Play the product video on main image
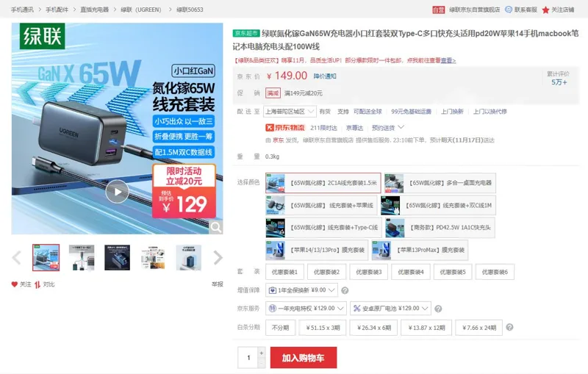Image resolution: width=588 pixels, height=374 pixels. click(117, 192)
